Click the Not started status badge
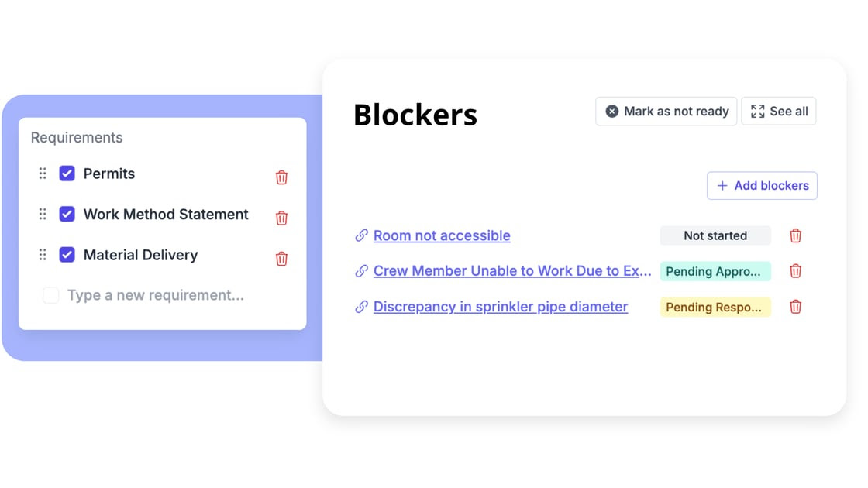 (x=715, y=235)
